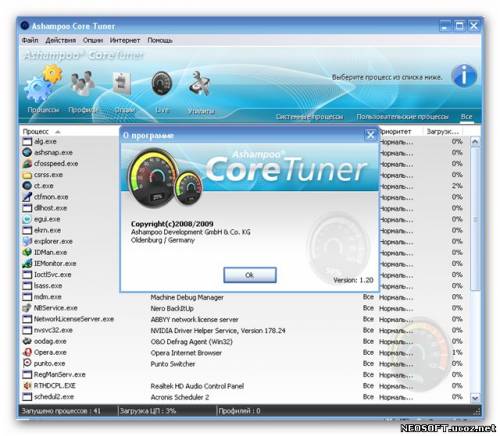Select the cfosspeed.exe process icon
The height and width of the screenshot is (436, 500).
pyautogui.click(x=27, y=164)
